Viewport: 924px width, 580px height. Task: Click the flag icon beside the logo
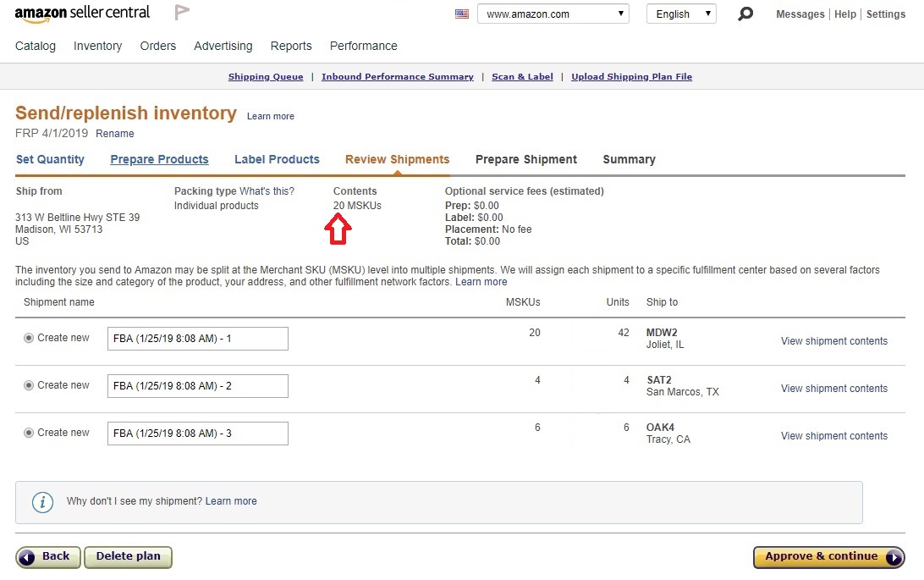182,13
